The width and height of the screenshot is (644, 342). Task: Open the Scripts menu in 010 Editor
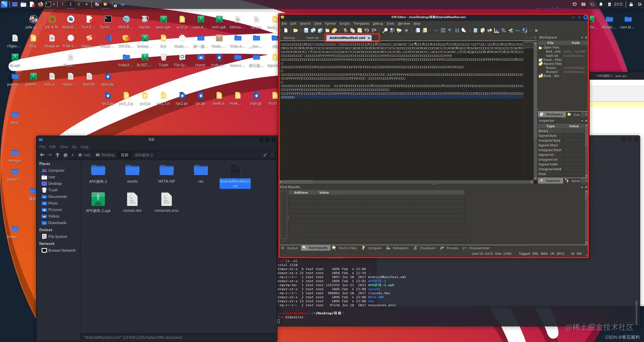[x=345, y=23]
